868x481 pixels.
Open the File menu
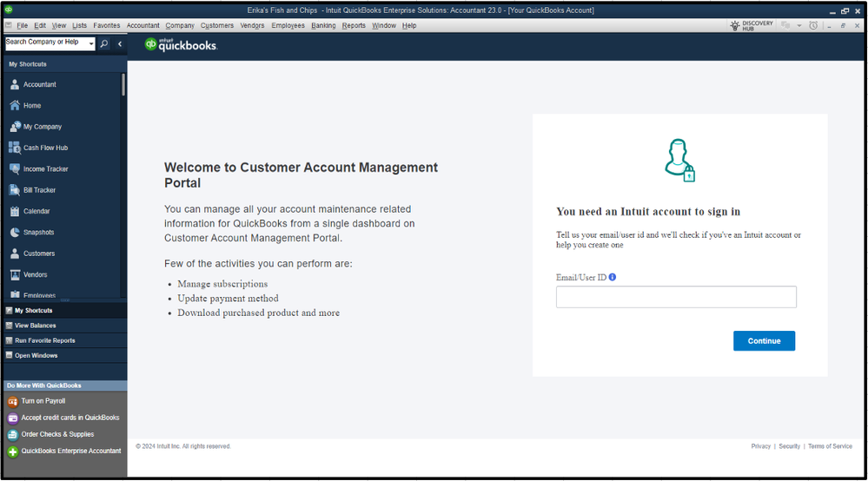(x=22, y=25)
